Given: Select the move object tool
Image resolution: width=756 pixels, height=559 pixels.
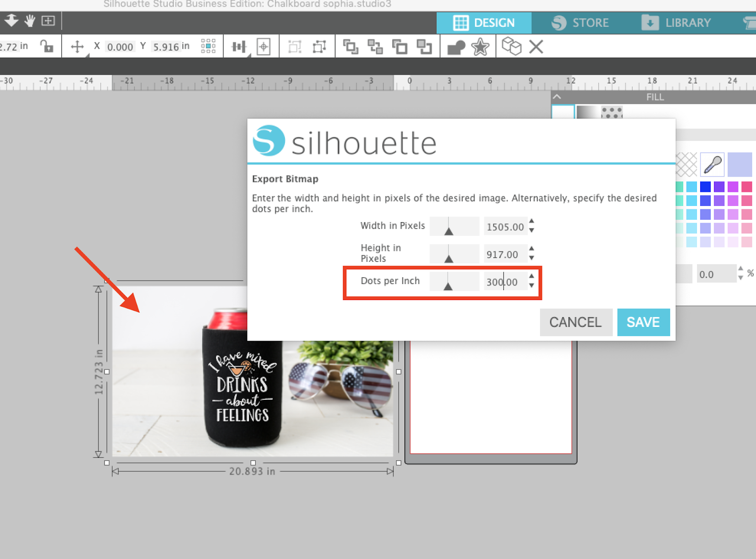Looking at the screenshot, I should [x=77, y=46].
